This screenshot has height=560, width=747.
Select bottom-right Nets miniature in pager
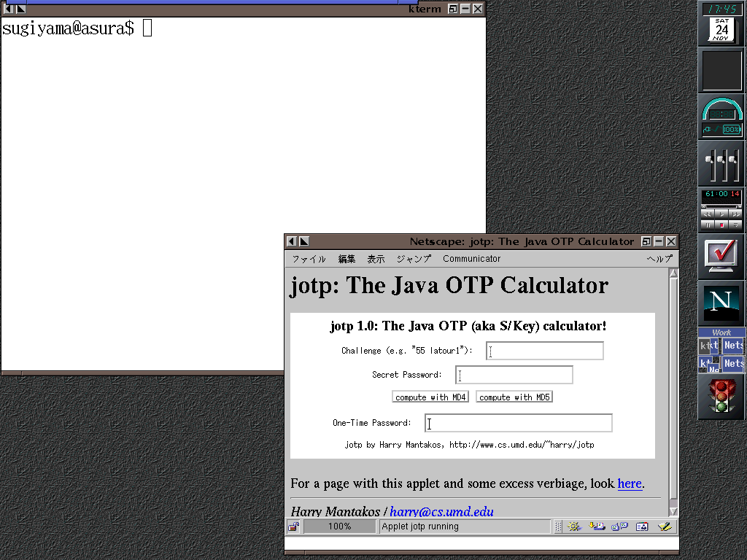732,363
